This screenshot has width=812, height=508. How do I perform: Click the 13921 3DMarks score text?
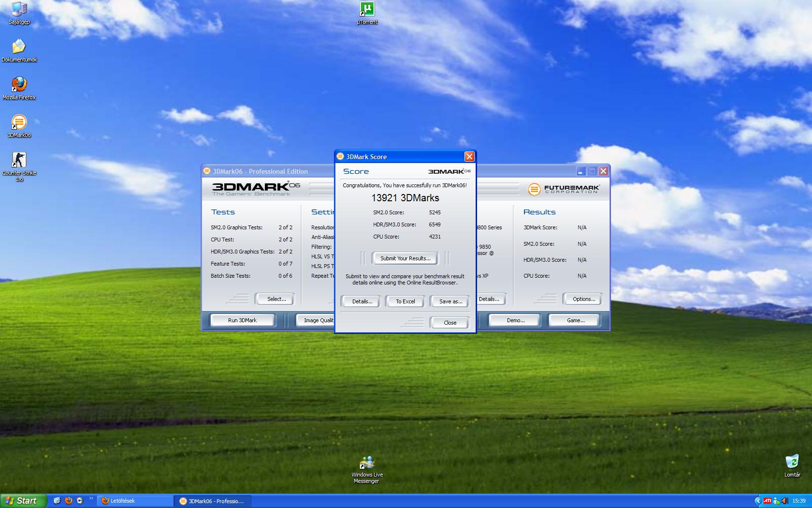tap(405, 198)
